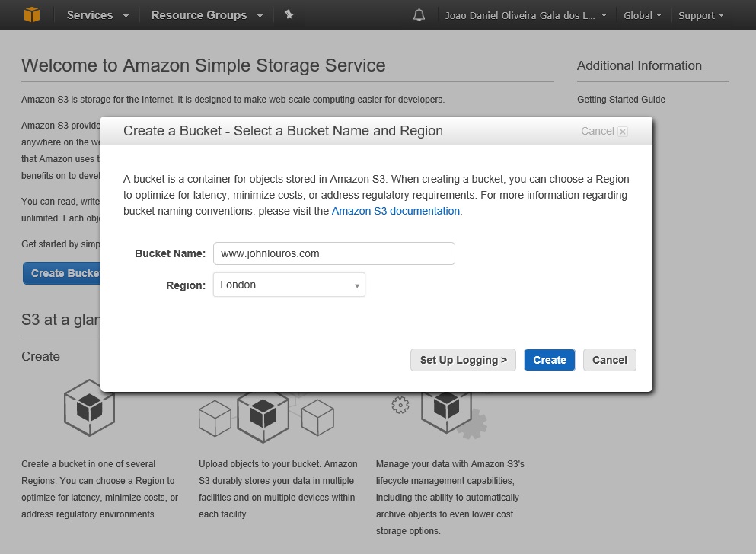
Task: Click the Create button in the dialog
Action: 549,359
